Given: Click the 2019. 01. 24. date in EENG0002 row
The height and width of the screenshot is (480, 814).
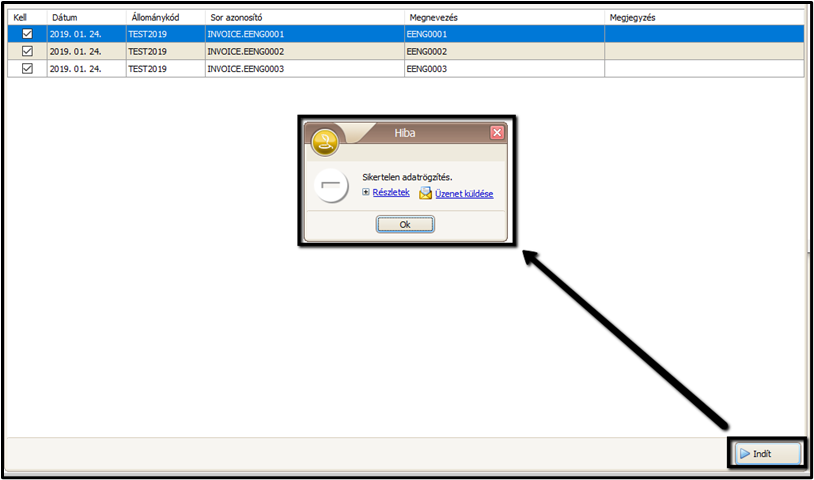Looking at the screenshot, I should click(x=87, y=51).
